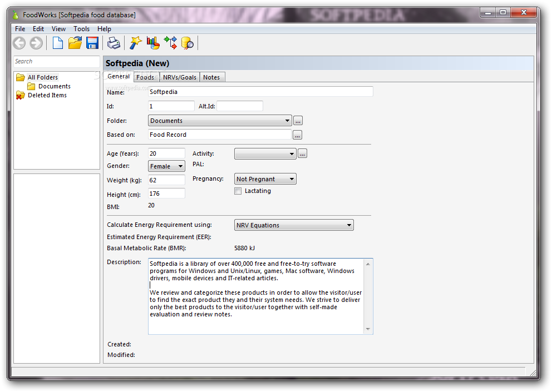The width and height of the screenshot is (552, 392).
Task: Open the Folder dropdown showing Documents
Action: tap(220, 121)
